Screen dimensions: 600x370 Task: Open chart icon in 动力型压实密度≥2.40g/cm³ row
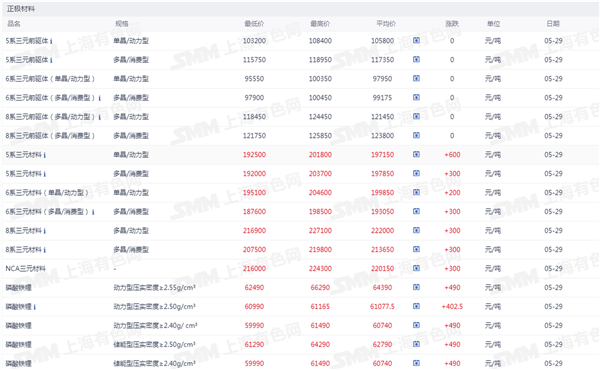point(416,325)
